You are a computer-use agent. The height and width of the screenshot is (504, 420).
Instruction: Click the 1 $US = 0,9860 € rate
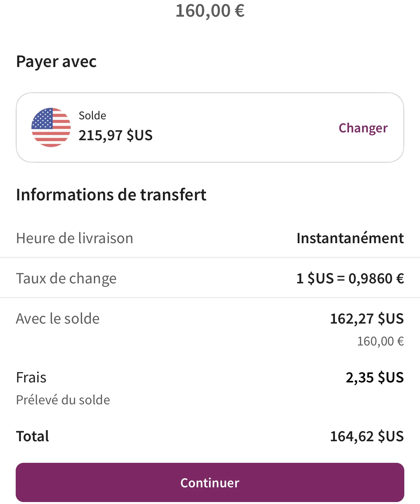[350, 278]
